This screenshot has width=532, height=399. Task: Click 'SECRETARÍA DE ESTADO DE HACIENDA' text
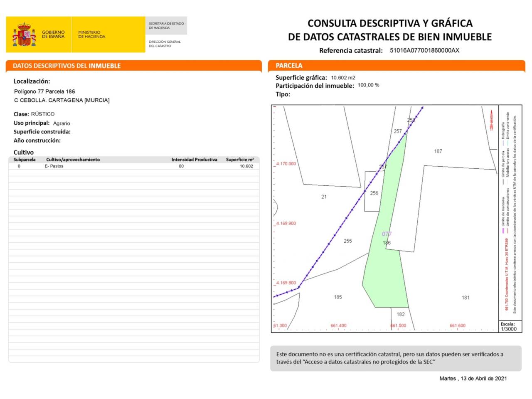166,26
